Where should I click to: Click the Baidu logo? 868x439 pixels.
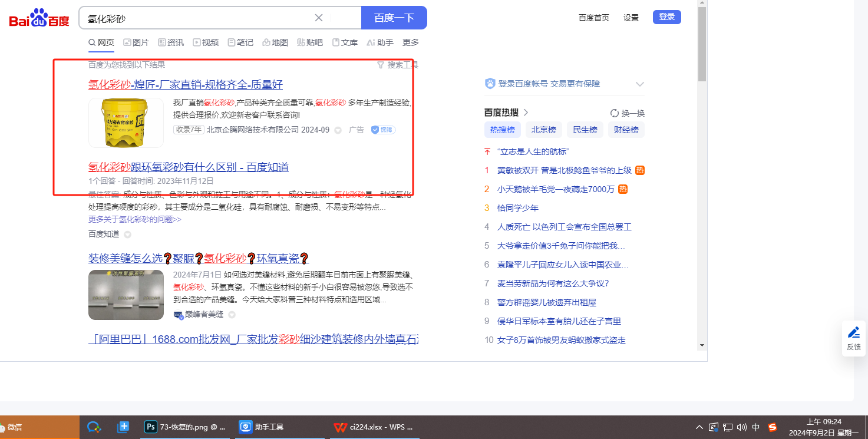(39, 18)
